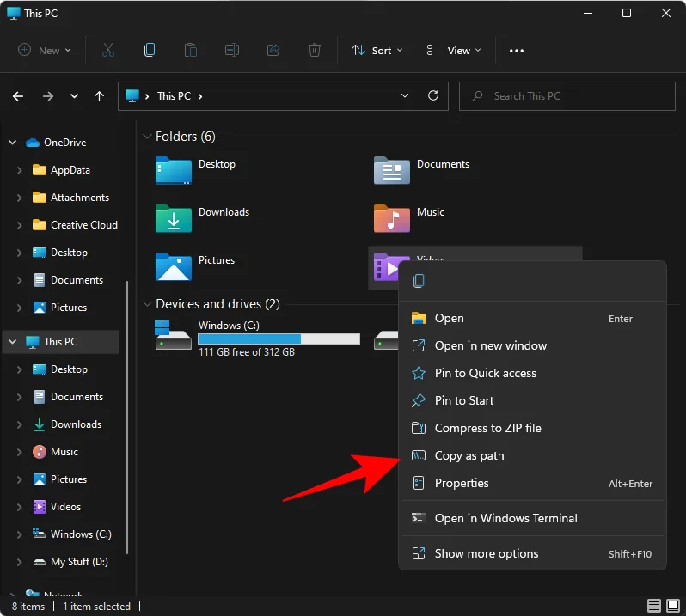This screenshot has height=616, width=686.
Task: Open the See more three-dots icon
Action: coord(516,51)
